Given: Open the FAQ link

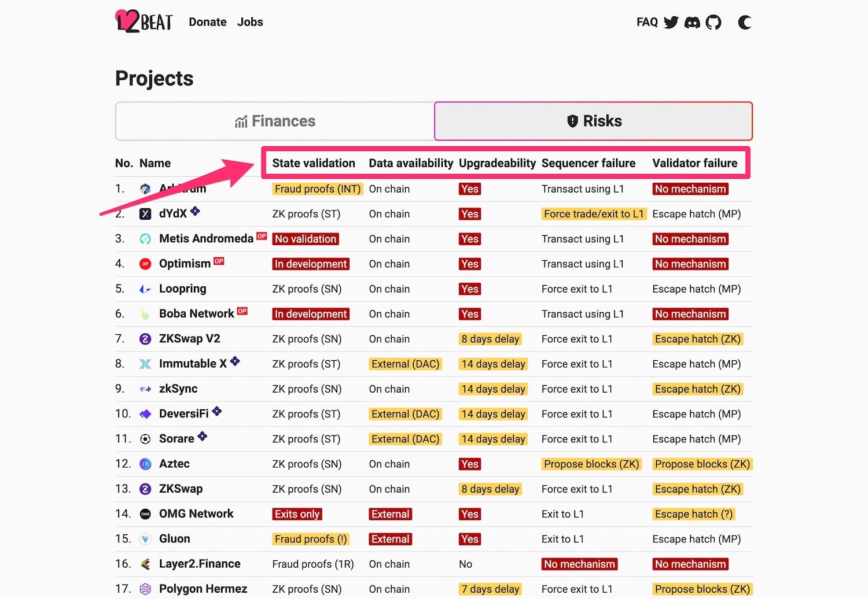Looking at the screenshot, I should (x=647, y=22).
